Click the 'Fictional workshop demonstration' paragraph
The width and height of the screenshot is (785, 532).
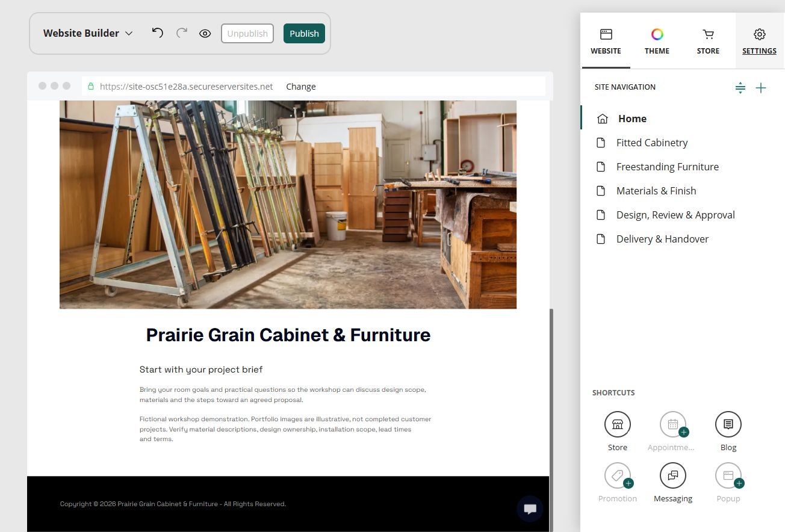[x=285, y=429]
